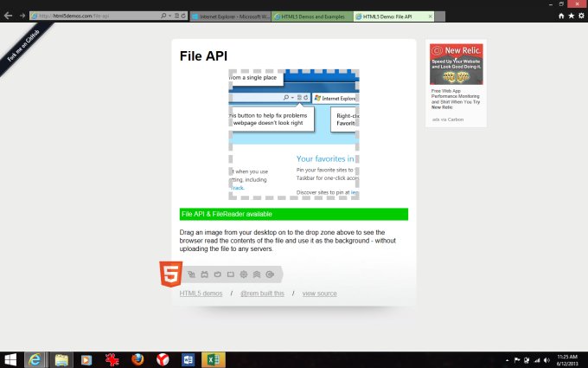Screen dimensions: 588x368
Task: Click the File API page heading
Action: click(203, 56)
